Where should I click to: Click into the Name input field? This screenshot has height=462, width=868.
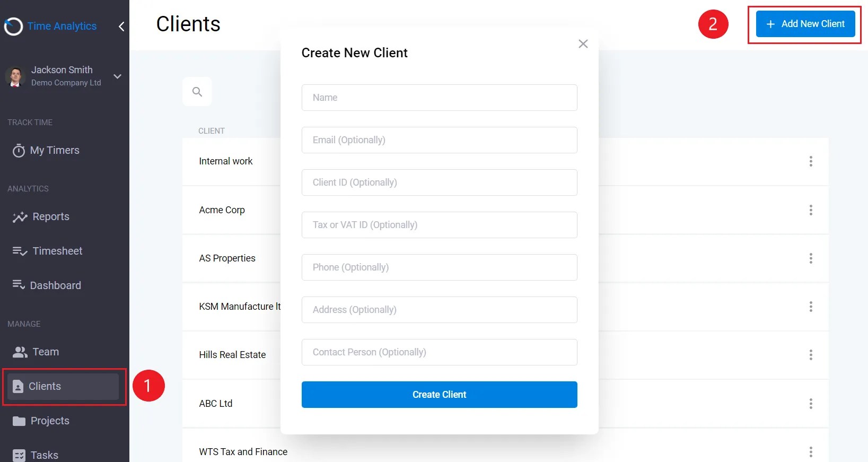[439, 98]
